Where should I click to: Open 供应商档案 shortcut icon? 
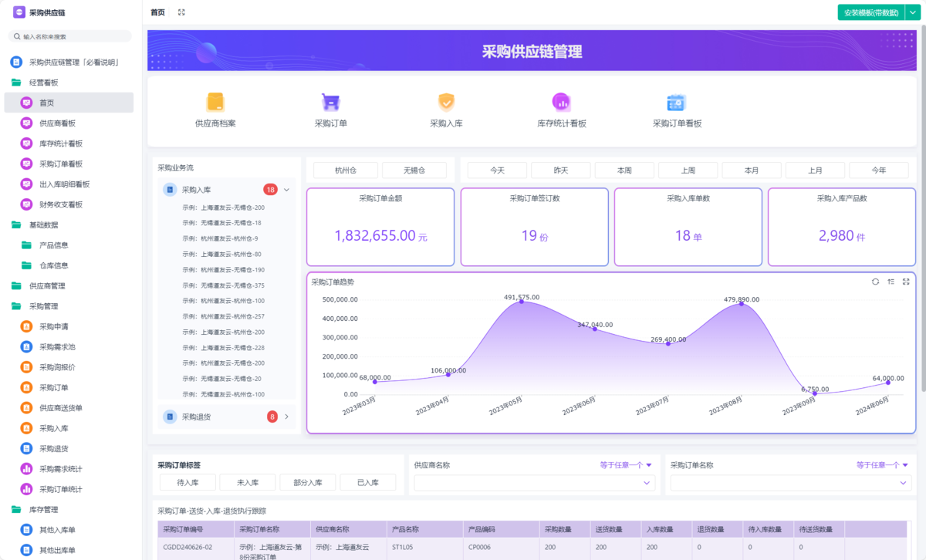215,102
